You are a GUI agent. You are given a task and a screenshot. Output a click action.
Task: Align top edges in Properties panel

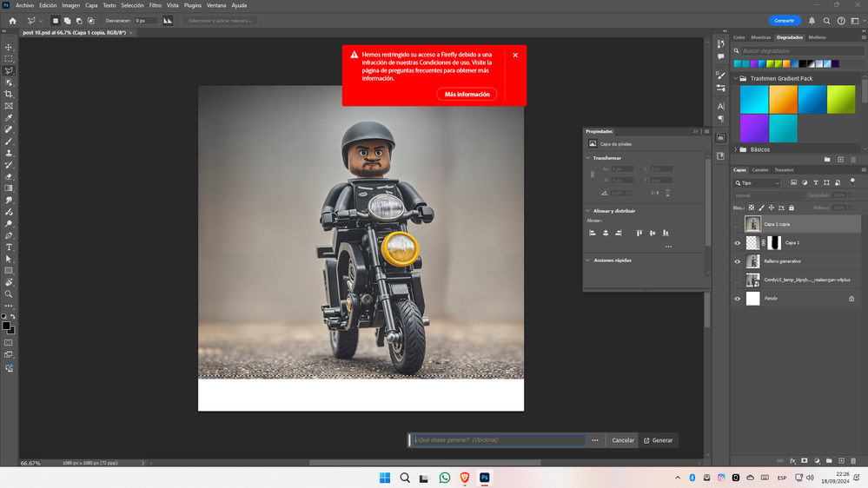click(x=639, y=233)
